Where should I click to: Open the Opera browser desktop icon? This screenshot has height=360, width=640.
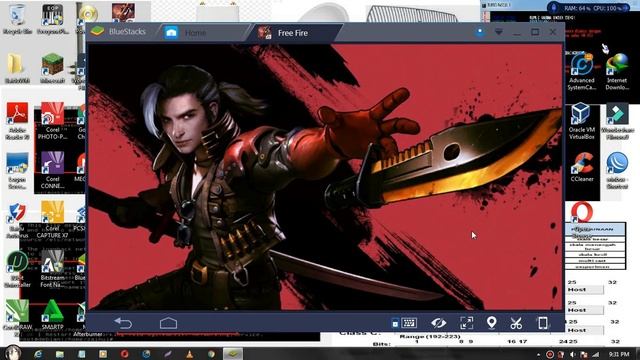coord(582,212)
